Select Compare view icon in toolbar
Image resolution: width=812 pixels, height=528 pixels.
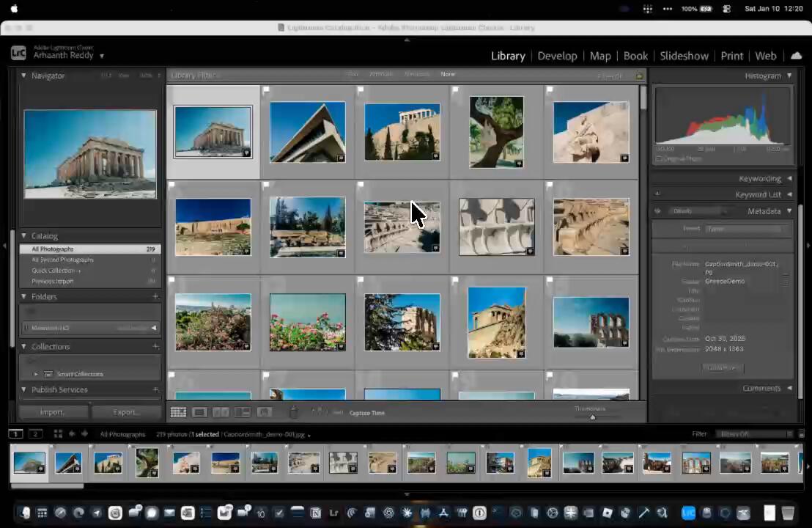click(221, 413)
